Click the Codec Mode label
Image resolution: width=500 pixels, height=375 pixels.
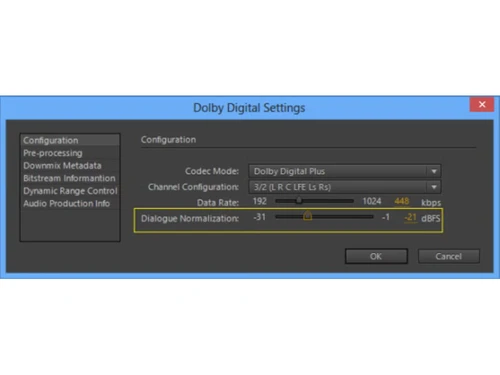tap(212, 171)
